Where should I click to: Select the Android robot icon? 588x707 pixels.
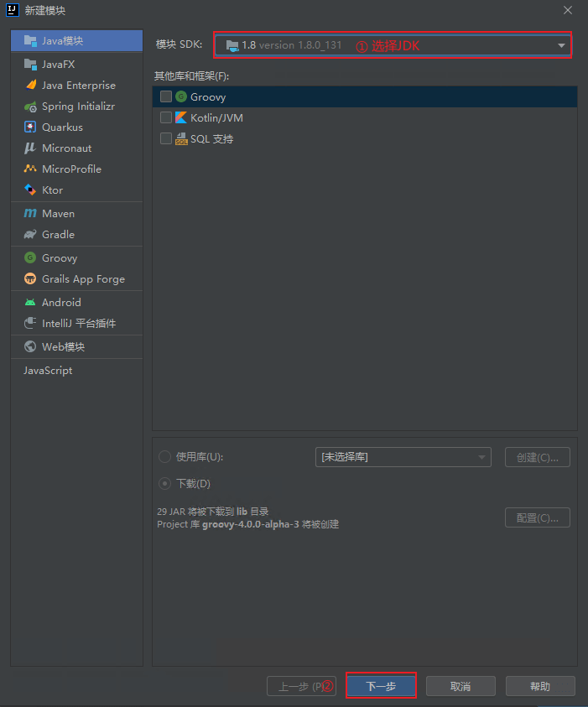coord(30,302)
